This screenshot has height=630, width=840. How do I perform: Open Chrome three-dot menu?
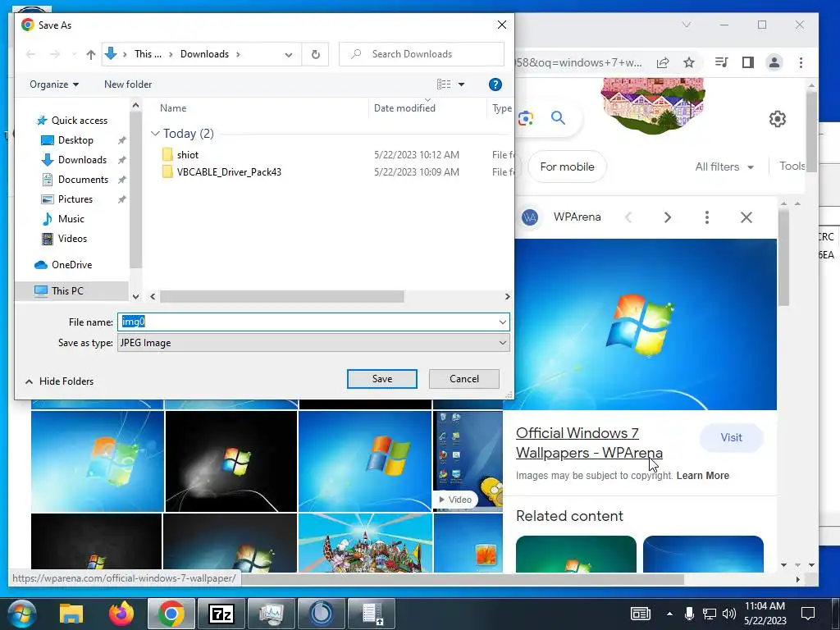click(801, 62)
